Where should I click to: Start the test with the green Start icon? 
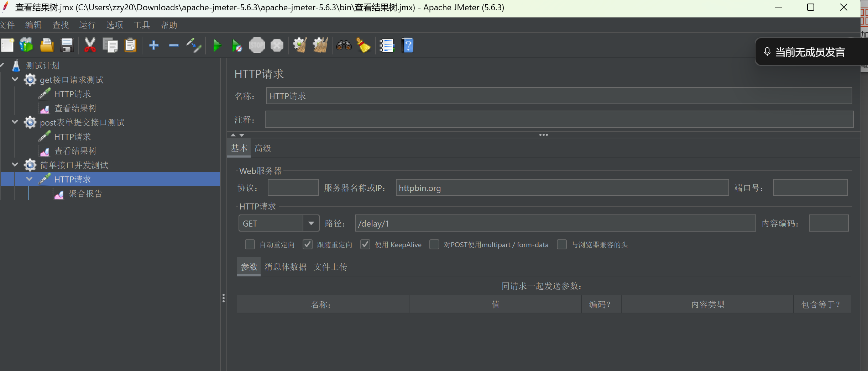(x=217, y=45)
